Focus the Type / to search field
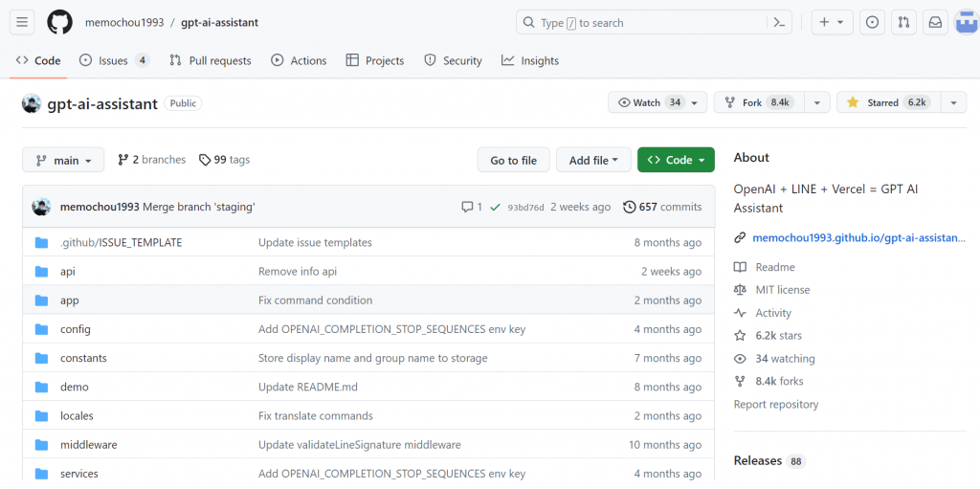The image size is (980, 489). pos(642,23)
